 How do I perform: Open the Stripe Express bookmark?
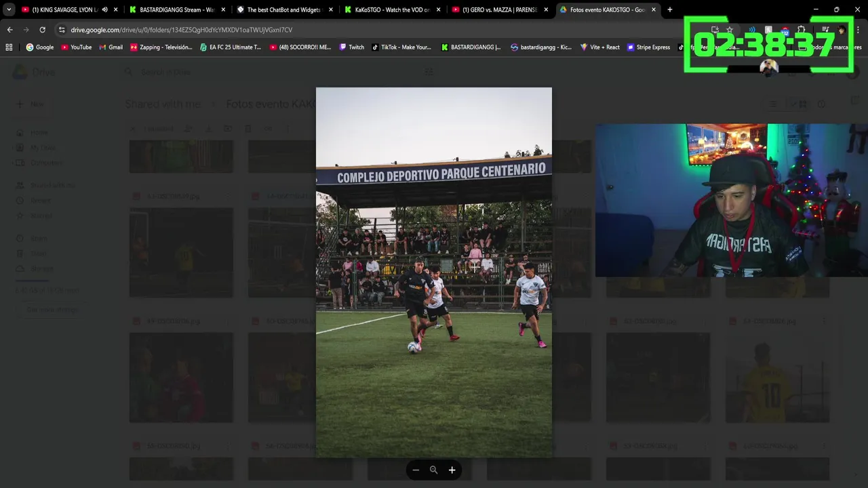(649, 47)
